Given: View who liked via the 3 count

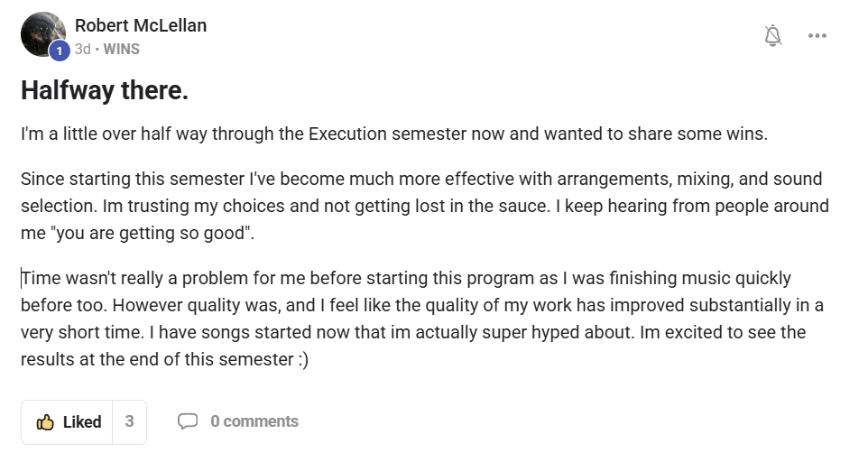Looking at the screenshot, I should click(129, 421).
